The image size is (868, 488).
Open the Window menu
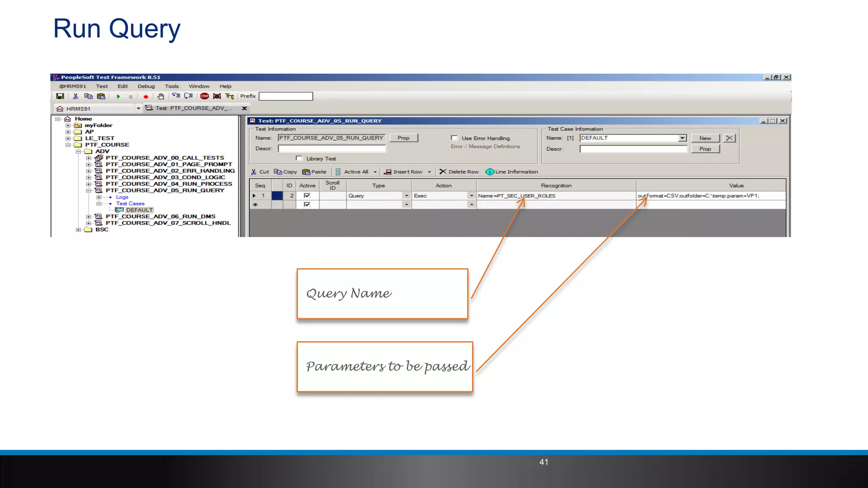(x=199, y=86)
